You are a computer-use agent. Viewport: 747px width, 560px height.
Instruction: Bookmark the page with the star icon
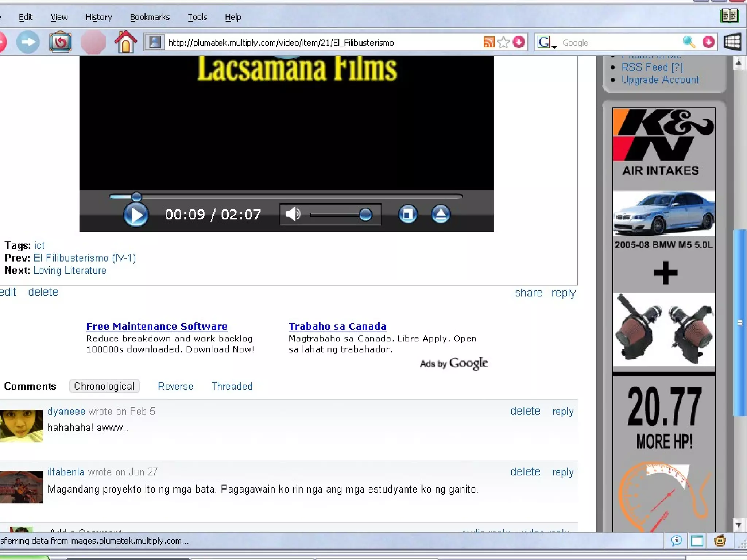pyautogui.click(x=503, y=42)
